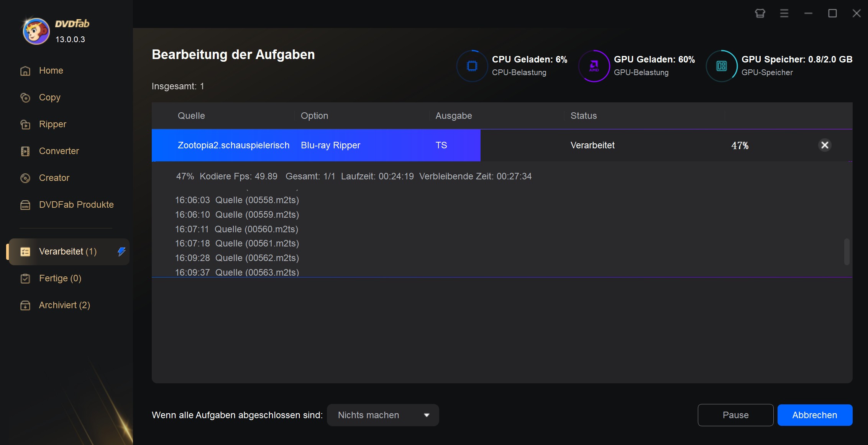Select the Copy module icon
The height and width of the screenshot is (445, 868).
tap(25, 97)
